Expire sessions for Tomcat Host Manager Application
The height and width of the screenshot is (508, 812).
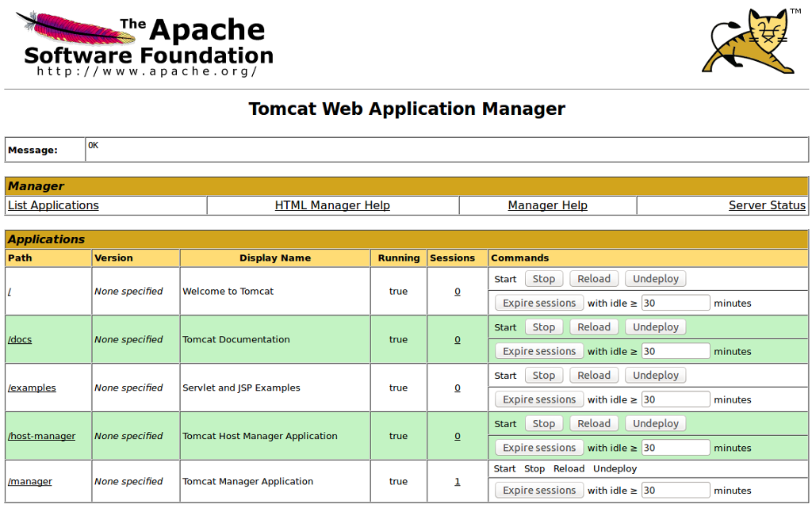click(x=539, y=448)
